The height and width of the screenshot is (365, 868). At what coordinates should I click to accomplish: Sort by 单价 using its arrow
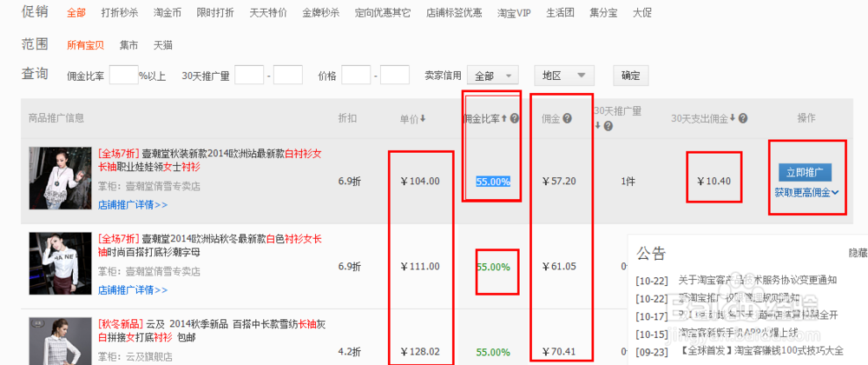pos(423,118)
